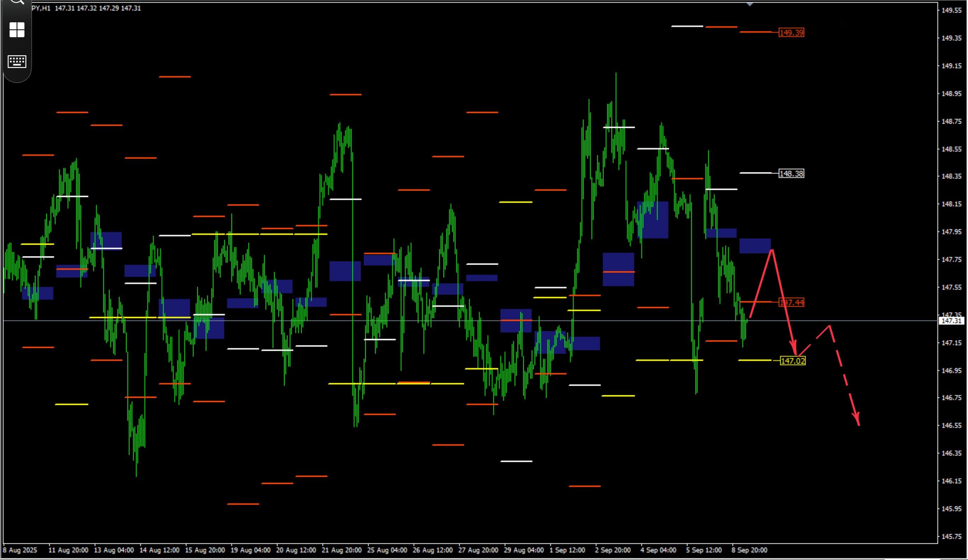Click the 1 Sep 12:00 time label
Image resolution: width=968 pixels, height=560 pixels.
(567, 550)
